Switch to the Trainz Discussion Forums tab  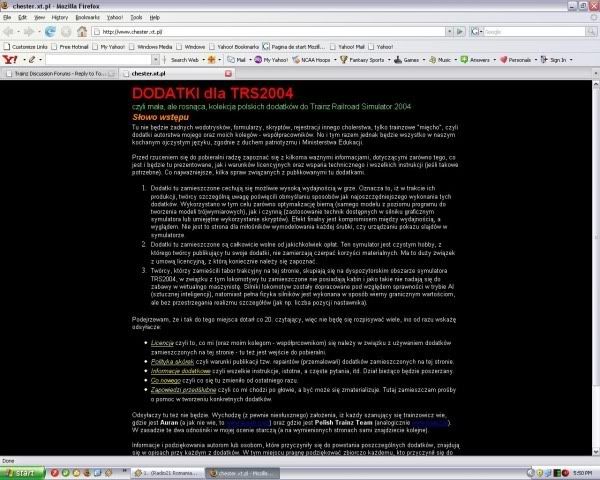point(59,73)
